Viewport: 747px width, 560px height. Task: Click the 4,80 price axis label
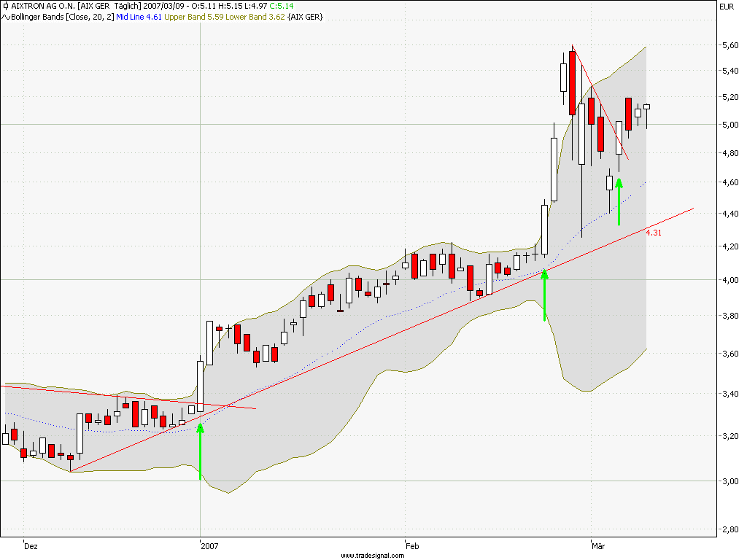730,153
